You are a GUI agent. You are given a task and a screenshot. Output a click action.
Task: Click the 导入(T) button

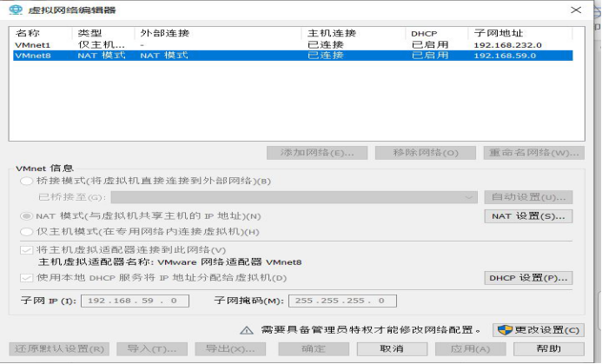tap(152, 349)
